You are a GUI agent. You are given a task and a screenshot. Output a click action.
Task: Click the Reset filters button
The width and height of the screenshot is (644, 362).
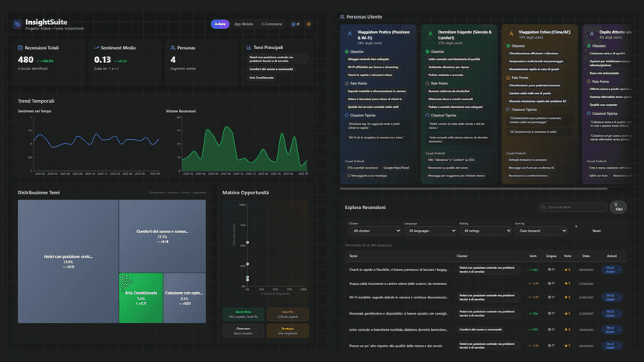pos(597,231)
